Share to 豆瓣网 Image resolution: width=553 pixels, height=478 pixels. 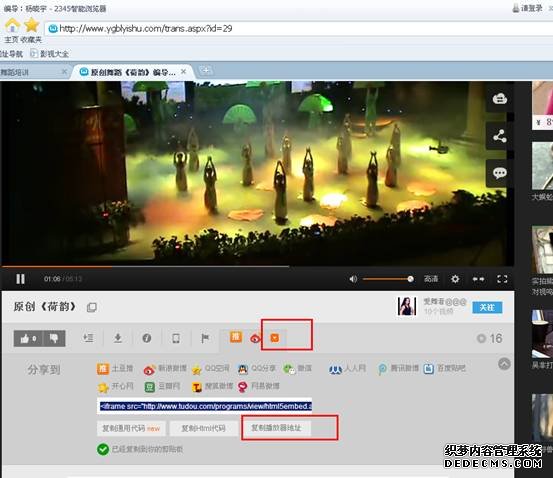click(x=162, y=387)
